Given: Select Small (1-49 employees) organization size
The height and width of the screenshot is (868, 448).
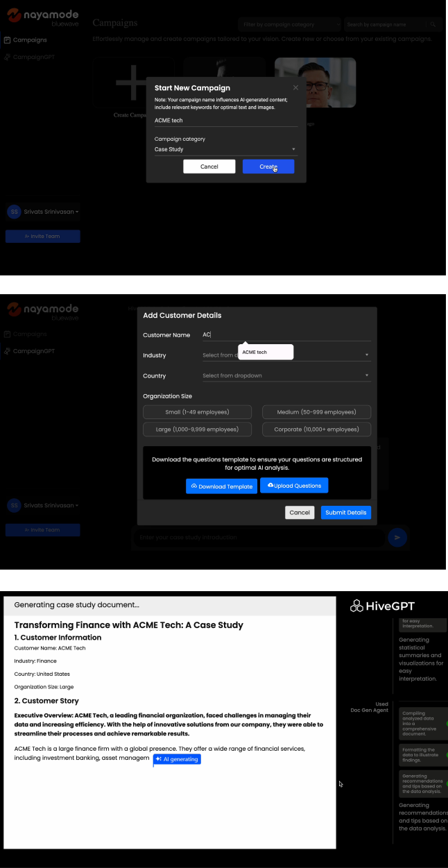Looking at the screenshot, I should pos(197,412).
